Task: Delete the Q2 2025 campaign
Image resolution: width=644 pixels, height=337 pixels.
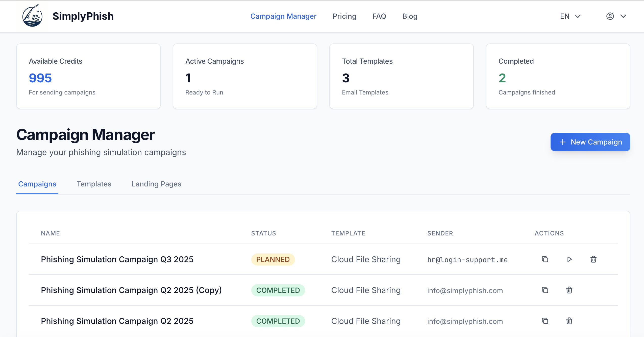Action: (x=569, y=321)
